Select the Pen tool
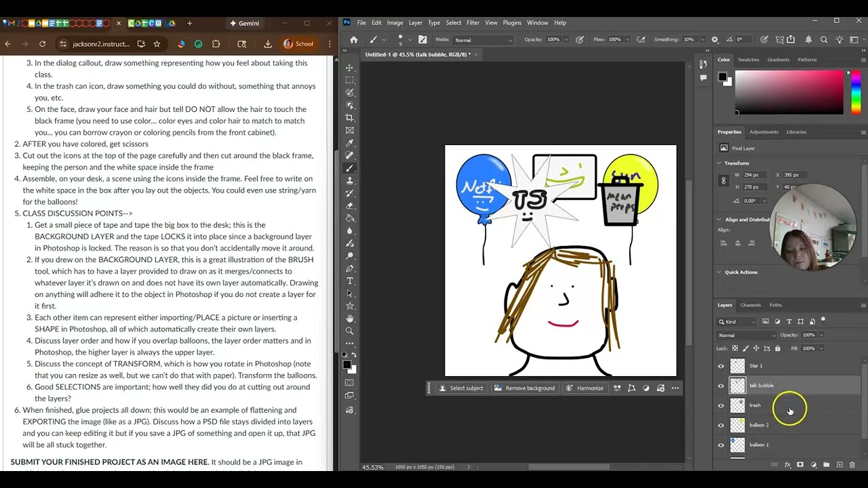 coord(350,268)
